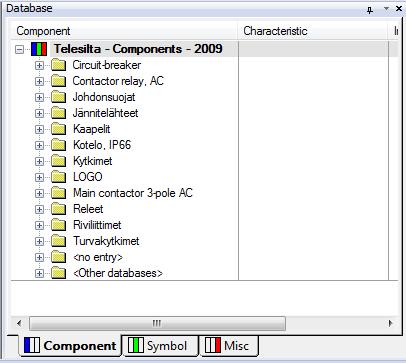Screen dimensions: 406x363
Task: Switch to the Misc tab
Action: 229,346
